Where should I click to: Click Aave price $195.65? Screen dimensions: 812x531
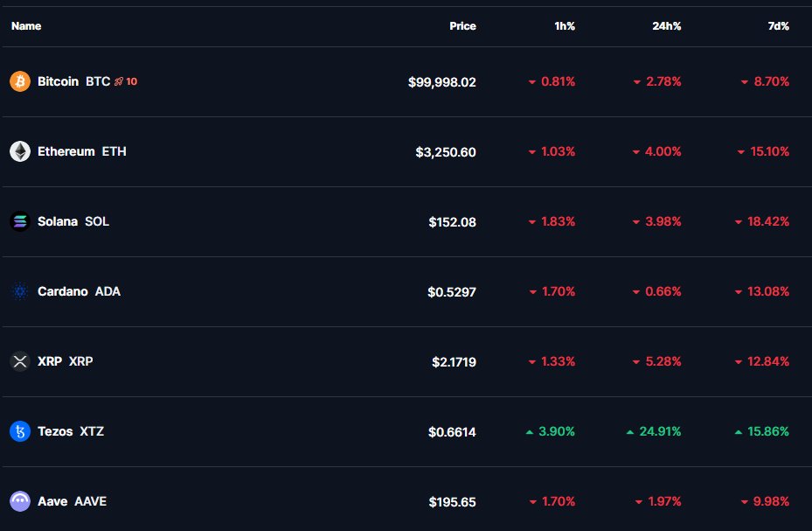(452, 501)
